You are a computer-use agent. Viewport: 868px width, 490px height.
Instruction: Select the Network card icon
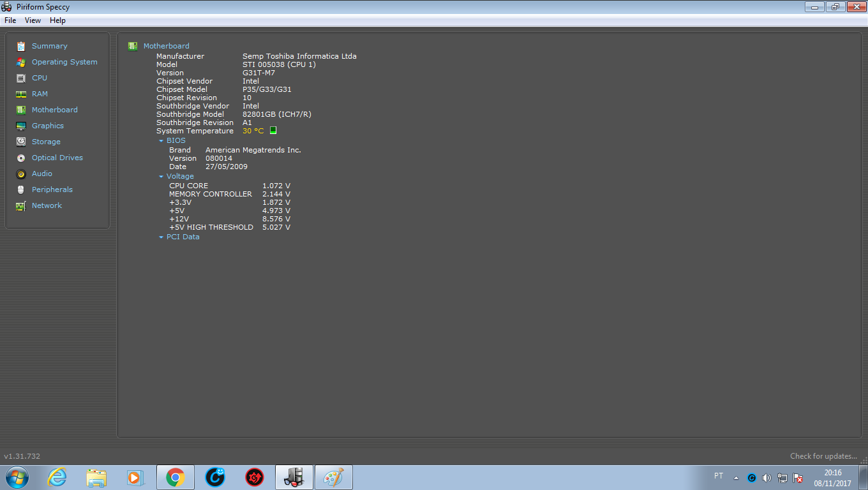click(21, 205)
